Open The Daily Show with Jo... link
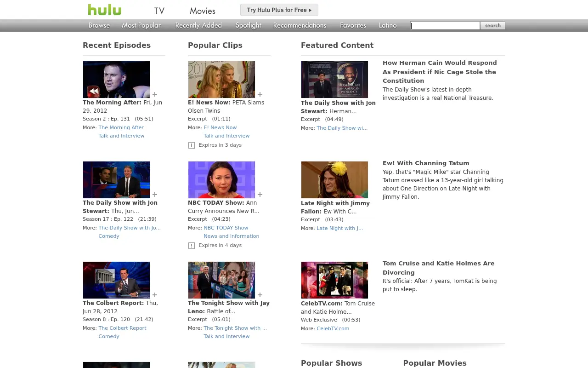 tap(130, 228)
